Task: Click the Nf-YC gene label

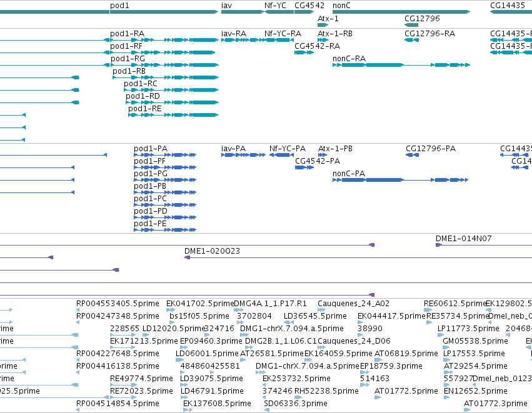Action: 275,6
